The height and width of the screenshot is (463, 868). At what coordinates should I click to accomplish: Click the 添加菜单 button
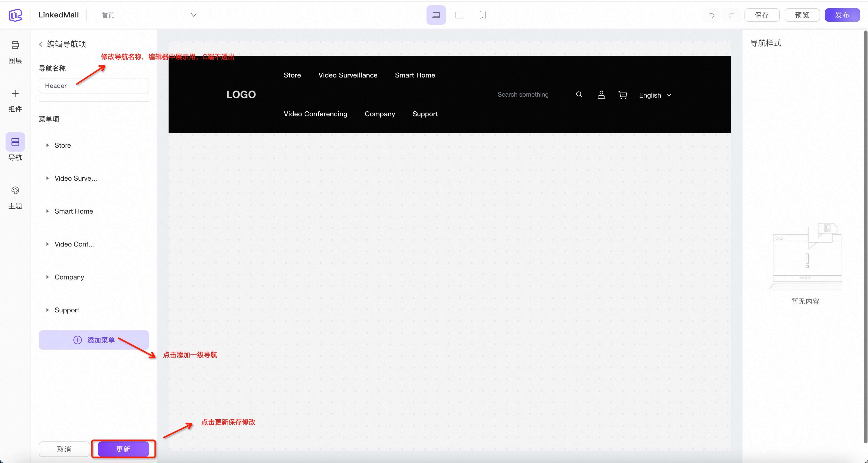94,340
